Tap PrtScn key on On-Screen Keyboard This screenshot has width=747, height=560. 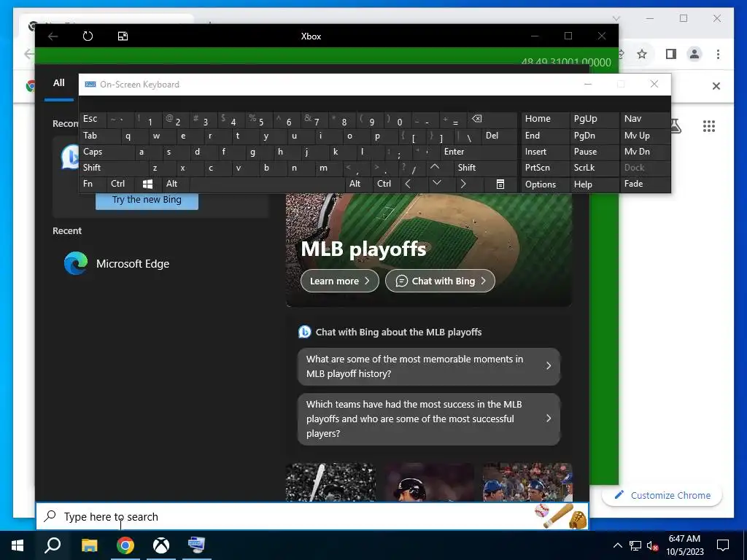tap(544, 168)
